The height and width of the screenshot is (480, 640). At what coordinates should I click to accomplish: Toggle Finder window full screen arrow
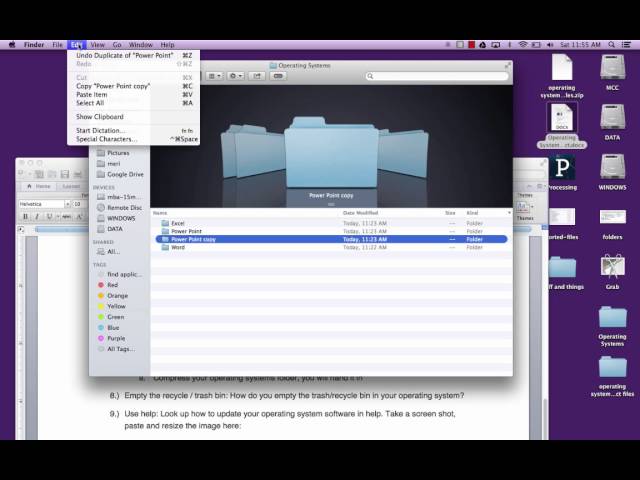pyautogui.click(x=507, y=65)
